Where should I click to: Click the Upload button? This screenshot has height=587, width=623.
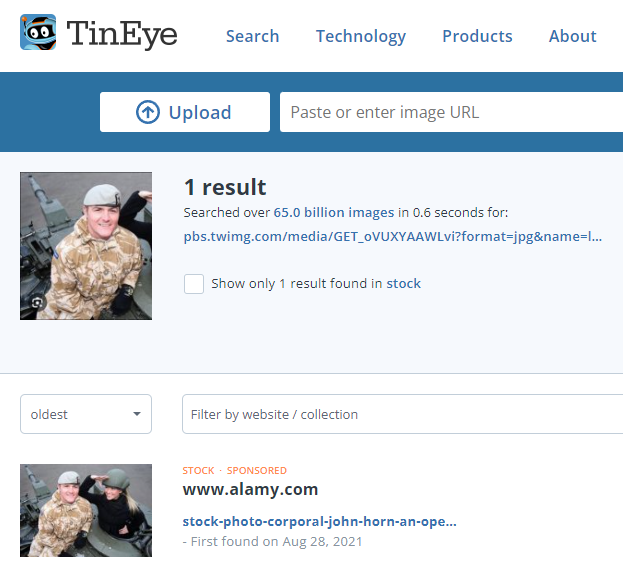(185, 112)
